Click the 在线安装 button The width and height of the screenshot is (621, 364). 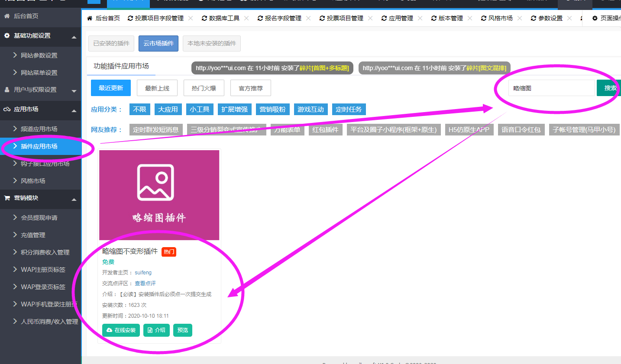(x=121, y=330)
